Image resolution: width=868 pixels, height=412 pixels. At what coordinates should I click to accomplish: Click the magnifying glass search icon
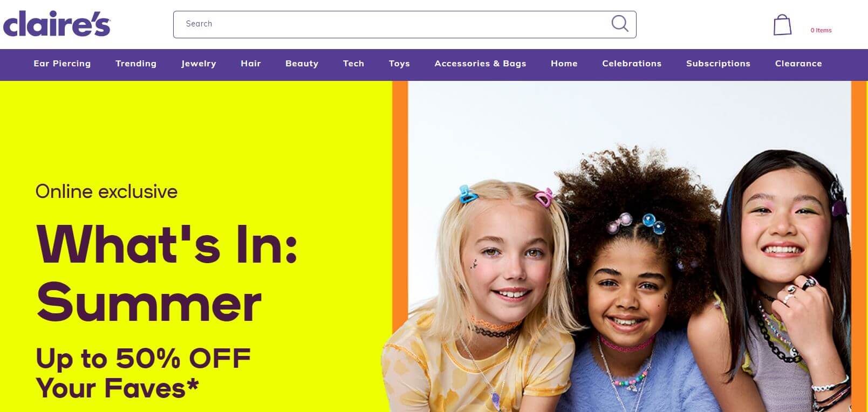(x=620, y=24)
